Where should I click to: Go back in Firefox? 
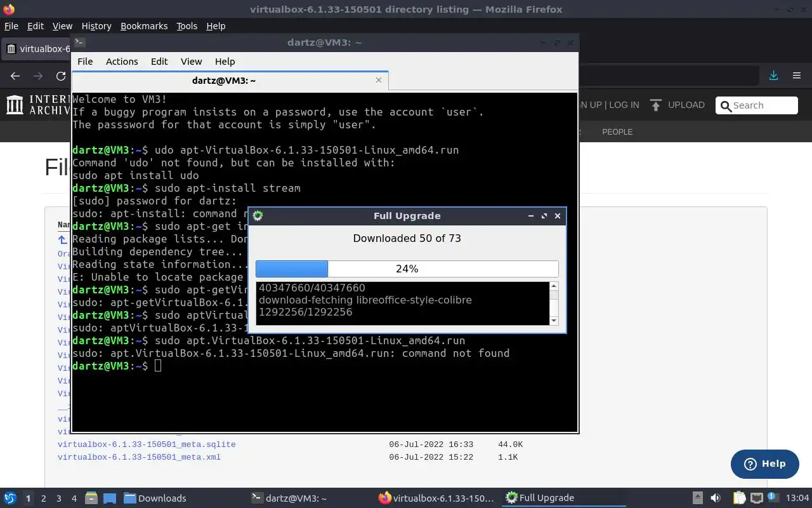(15, 76)
